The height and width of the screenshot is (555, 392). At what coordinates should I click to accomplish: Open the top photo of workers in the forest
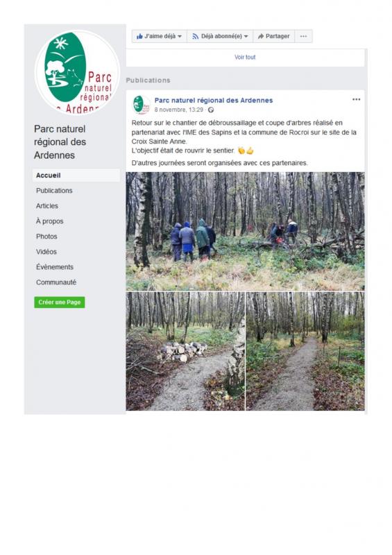click(x=245, y=231)
